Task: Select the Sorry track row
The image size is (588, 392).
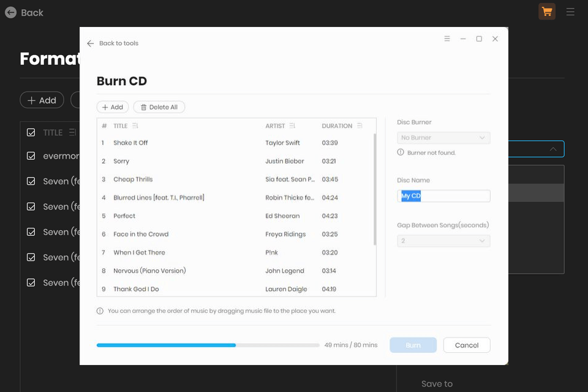Action: 236,161
